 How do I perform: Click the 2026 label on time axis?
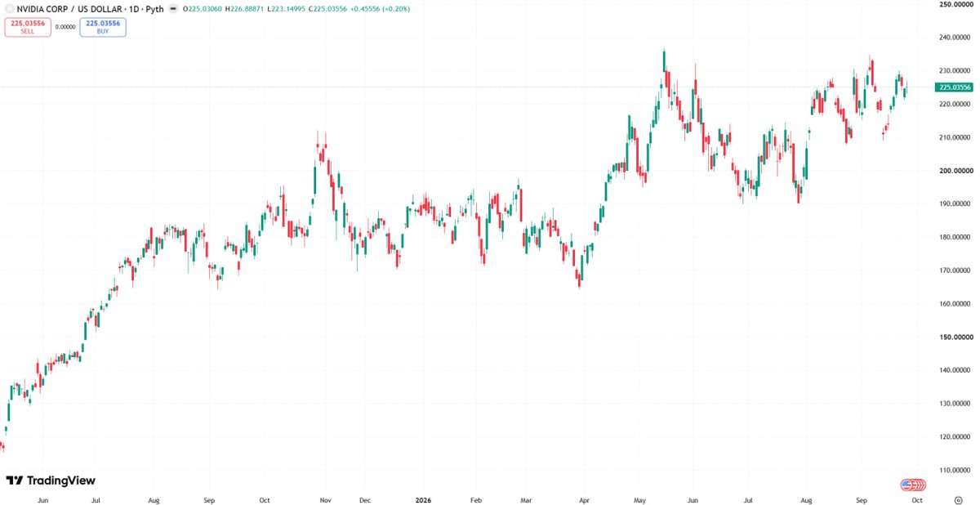422,498
